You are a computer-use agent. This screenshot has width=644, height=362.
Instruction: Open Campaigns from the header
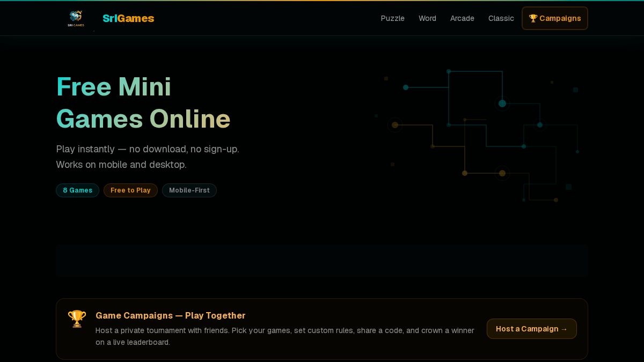(x=555, y=18)
